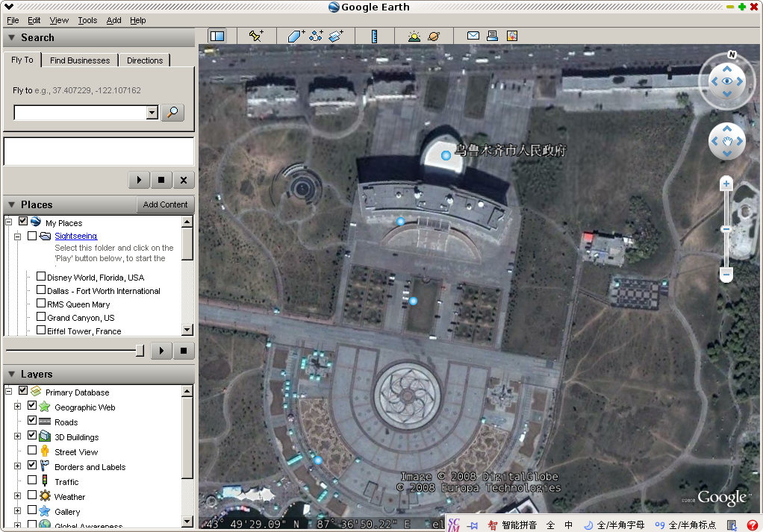Clear search results with X button
The width and height of the screenshot is (763, 532).
point(184,180)
